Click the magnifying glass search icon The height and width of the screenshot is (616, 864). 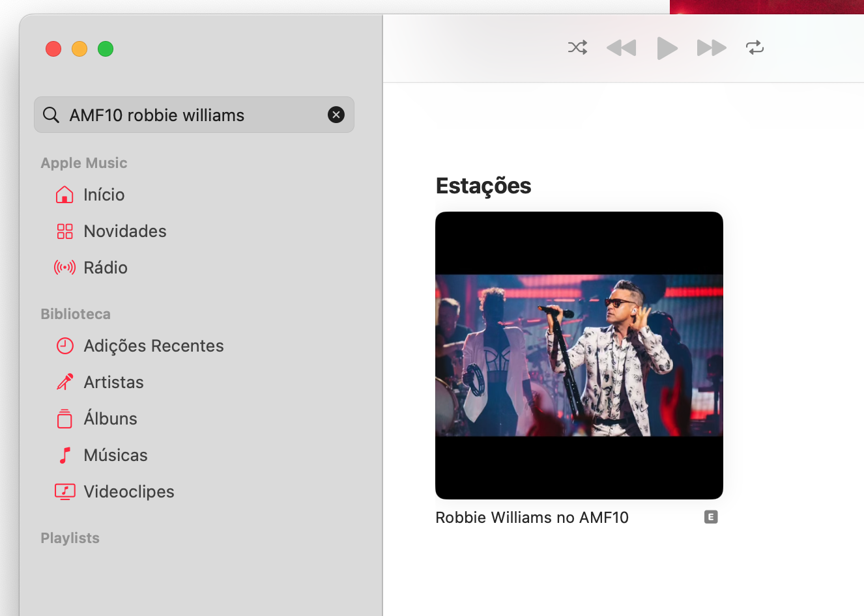click(51, 115)
